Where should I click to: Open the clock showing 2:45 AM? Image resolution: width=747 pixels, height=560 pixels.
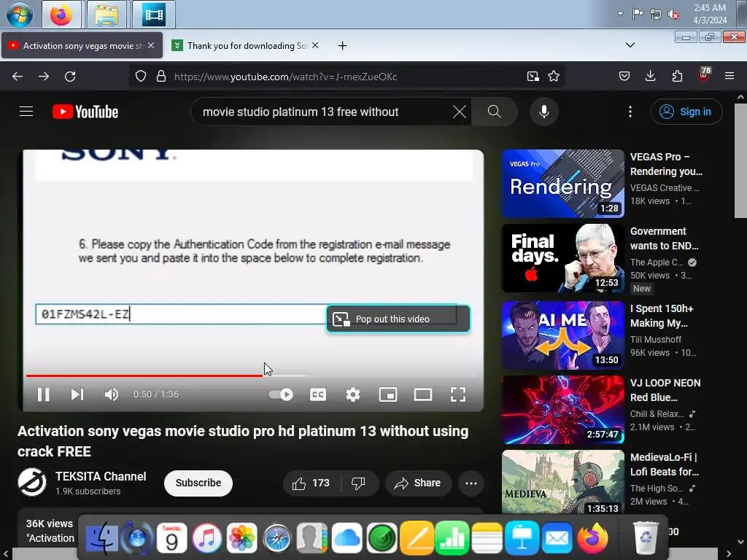pos(709,14)
